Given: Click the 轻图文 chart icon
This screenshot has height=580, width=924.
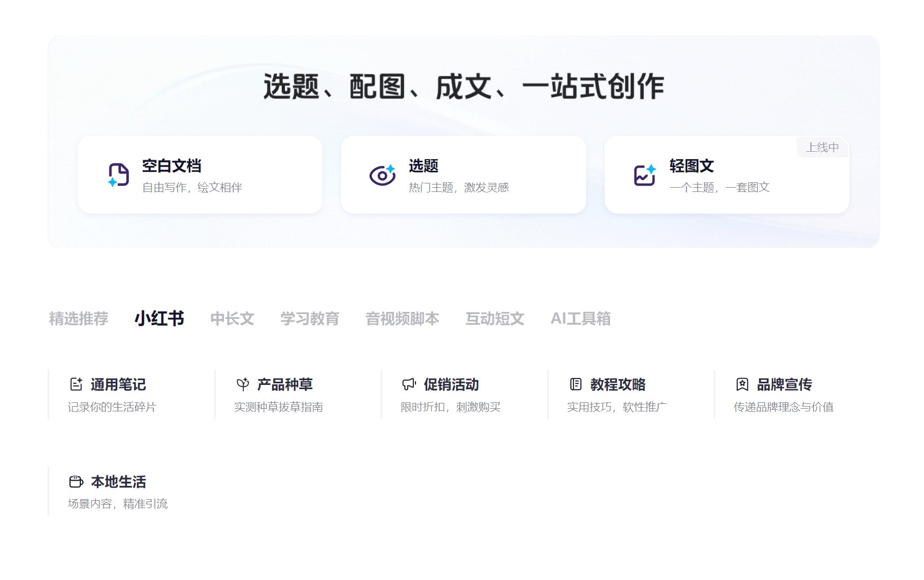Looking at the screenshot, I should pyautogui.click(x=645, y=174).
